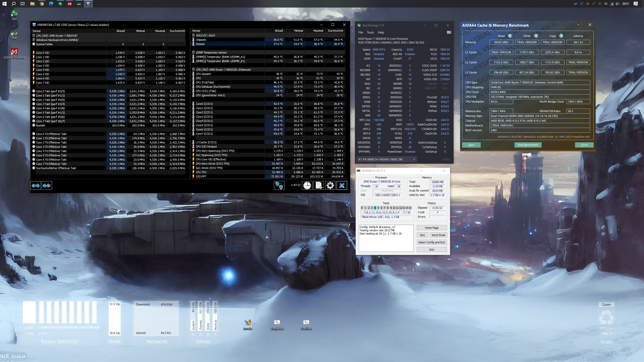The image size is (644, 362).
Task: Open Task View from taskbar
Action: pos(23,4)
